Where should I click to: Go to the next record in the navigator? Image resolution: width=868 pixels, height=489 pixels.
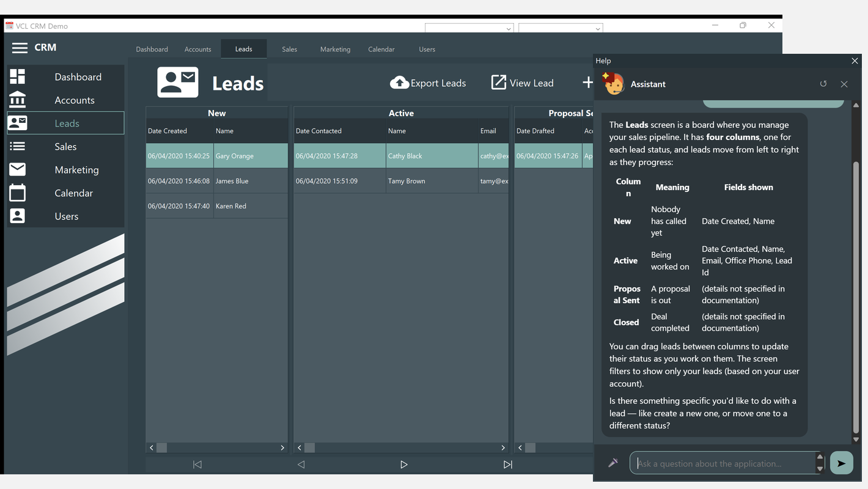point(404,465)
